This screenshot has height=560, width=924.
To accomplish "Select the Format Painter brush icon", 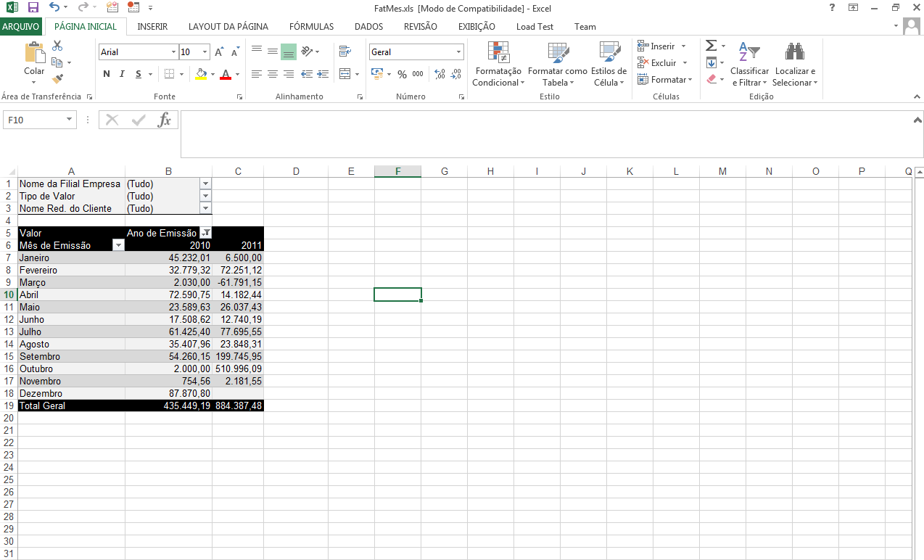I will 58,79.
